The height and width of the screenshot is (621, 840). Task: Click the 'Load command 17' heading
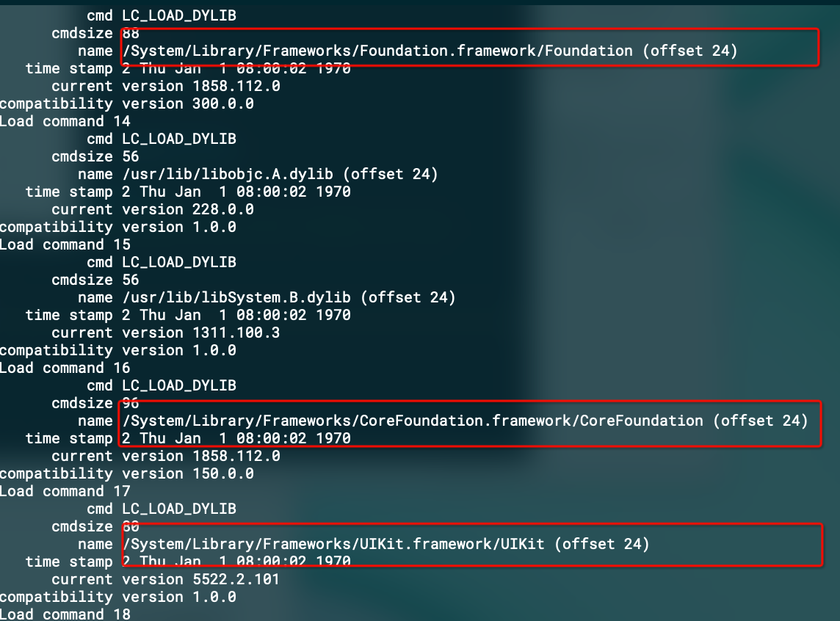click(x=65, y=492)
